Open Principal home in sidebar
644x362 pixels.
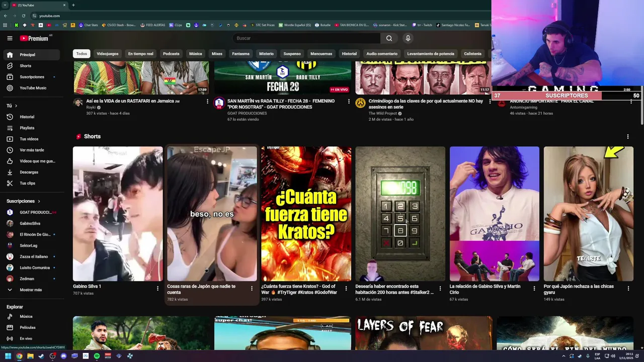(x=32, y=55)
